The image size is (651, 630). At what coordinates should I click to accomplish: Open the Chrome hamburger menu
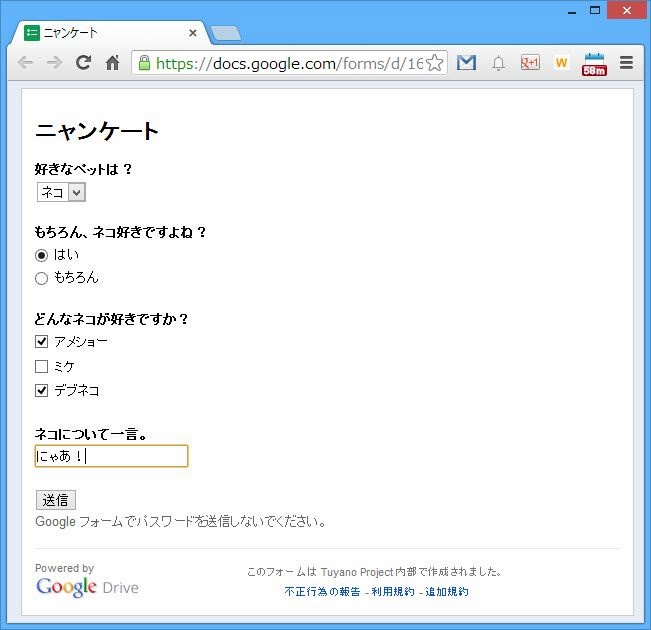click(626, 63)
